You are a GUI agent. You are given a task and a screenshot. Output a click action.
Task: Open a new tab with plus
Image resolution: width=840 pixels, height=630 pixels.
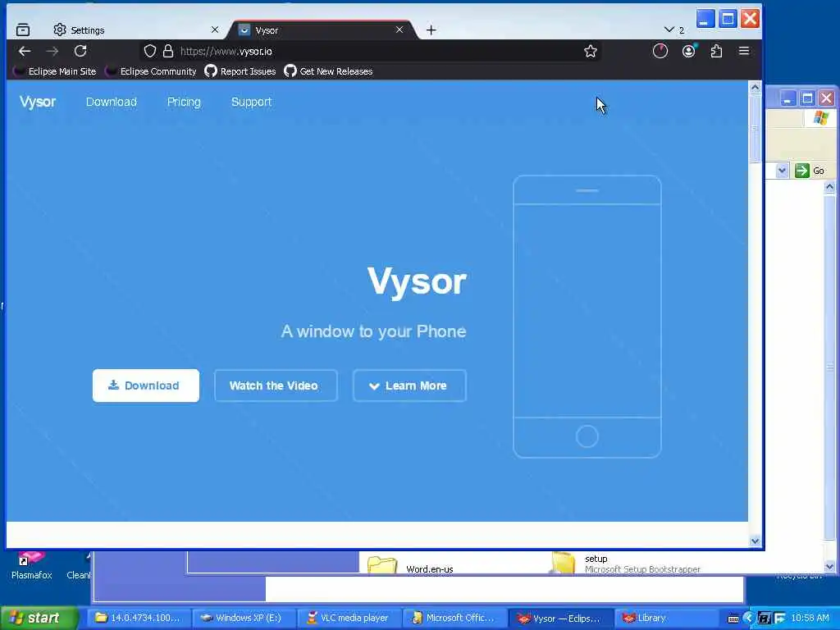point(431,30)
